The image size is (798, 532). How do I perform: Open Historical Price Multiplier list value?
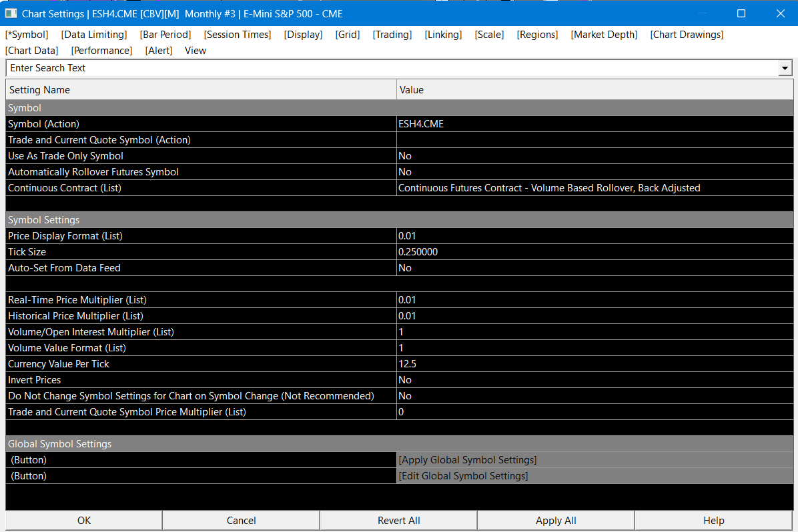594,316
